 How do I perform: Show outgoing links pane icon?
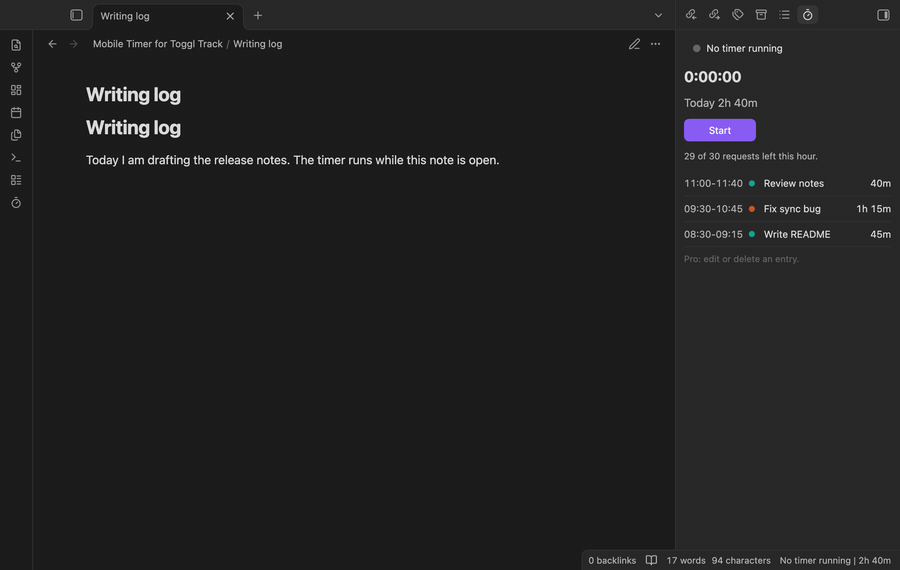714,15
